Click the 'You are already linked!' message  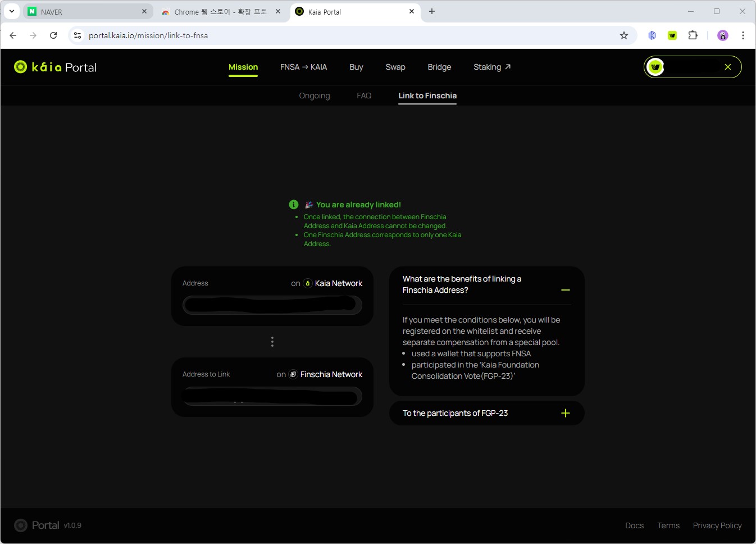(x=358, y=205)
